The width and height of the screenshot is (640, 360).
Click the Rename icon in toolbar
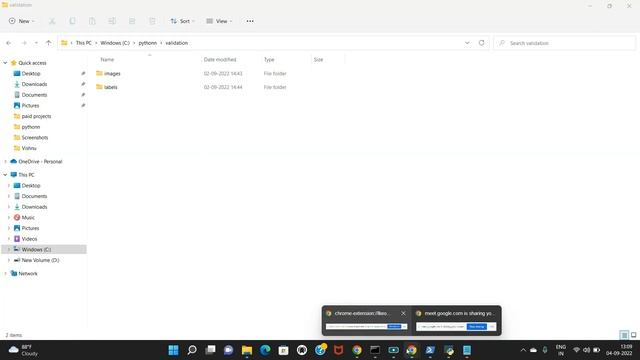(112, 21)
